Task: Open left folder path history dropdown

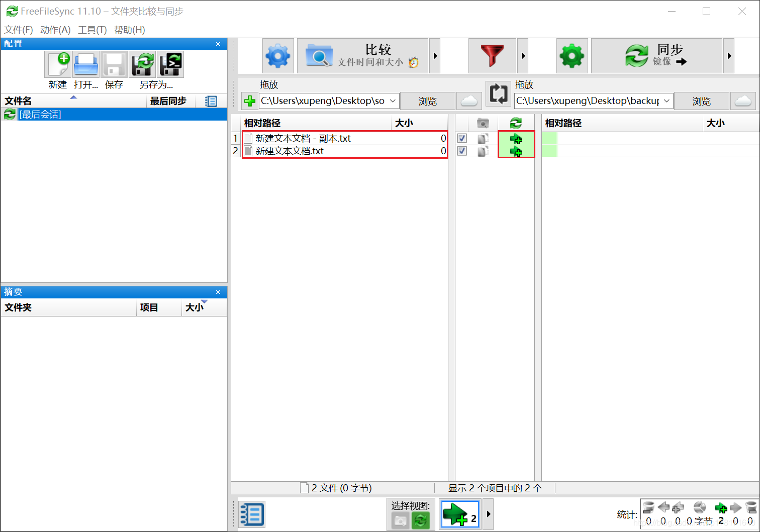Action: tap(393, 101)
